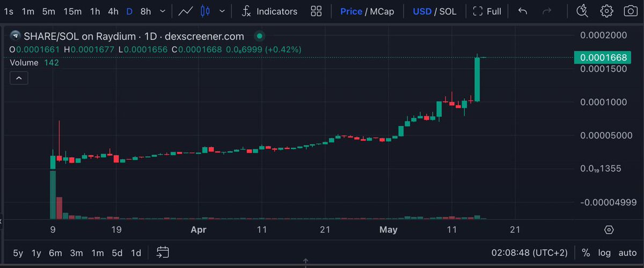Image resolution: width=644 pixels, height=268 pixels.
Task: Open quick search chart icon
Action: point(582,11)
